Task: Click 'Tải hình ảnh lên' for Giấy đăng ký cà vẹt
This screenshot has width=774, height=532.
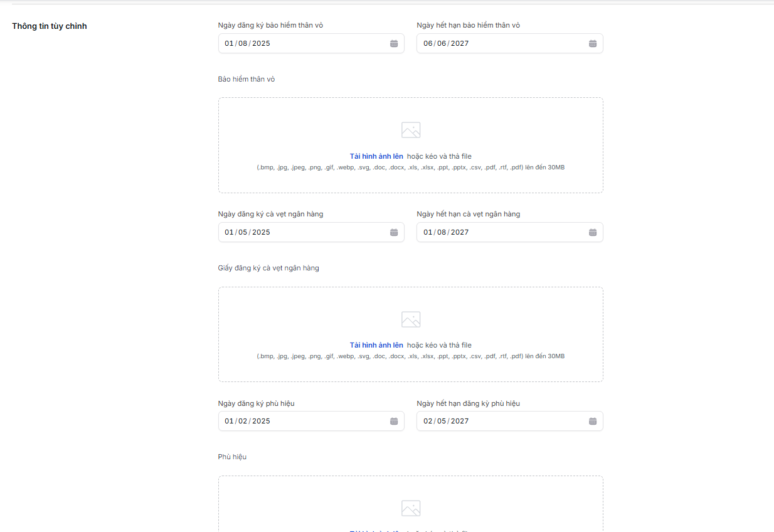Action: point(376,345)
